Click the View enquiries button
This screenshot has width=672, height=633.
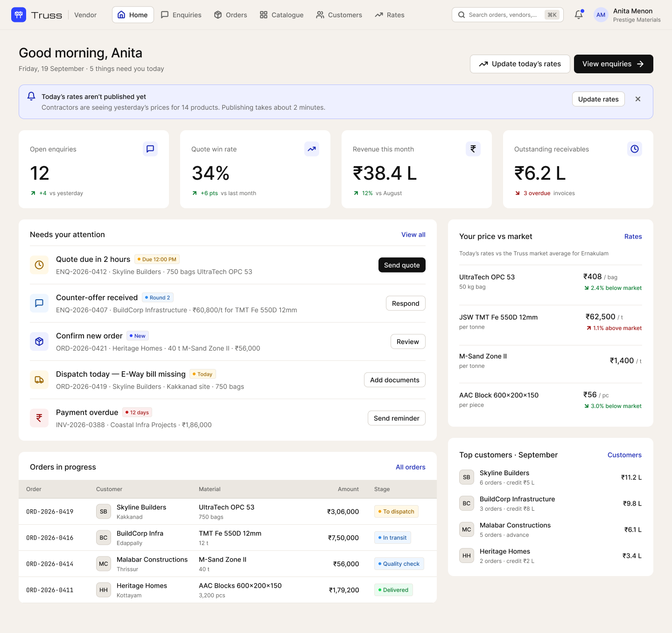point(614,64)
